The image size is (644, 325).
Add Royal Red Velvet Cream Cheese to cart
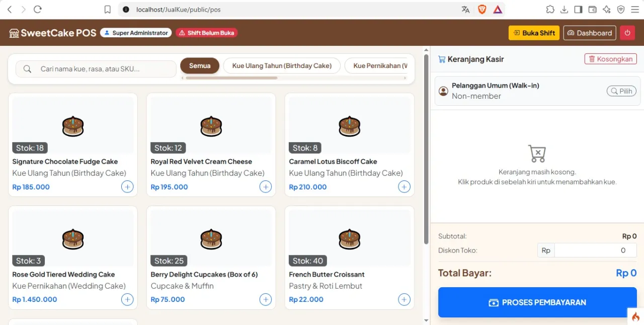(265, 187)
